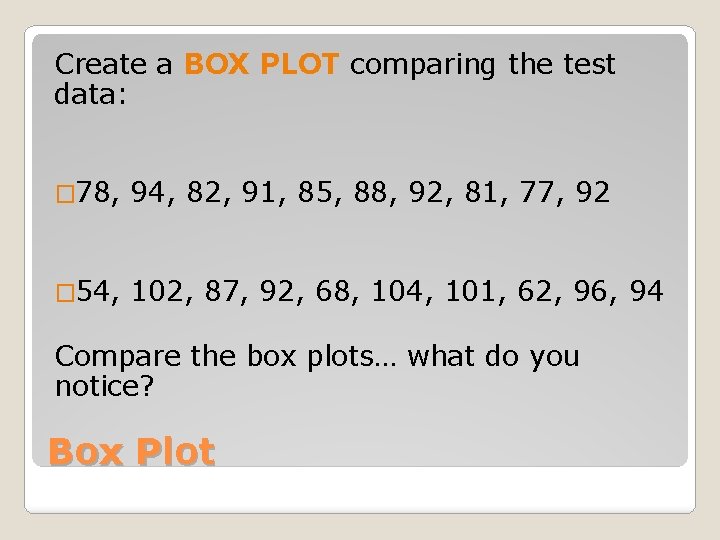
Task: Select the value 68 in second row
Action: (332, 291)
